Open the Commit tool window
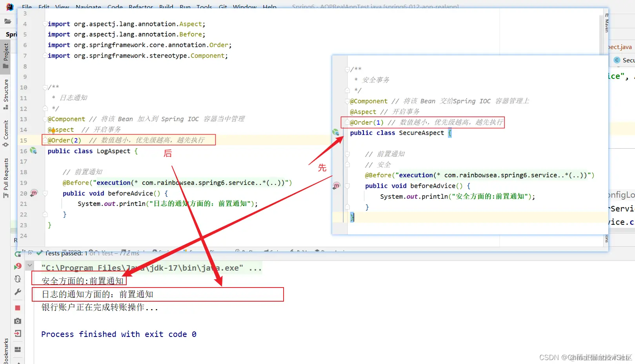The width and height of the screenshot is (635, 364). click(x=6, y=133)
